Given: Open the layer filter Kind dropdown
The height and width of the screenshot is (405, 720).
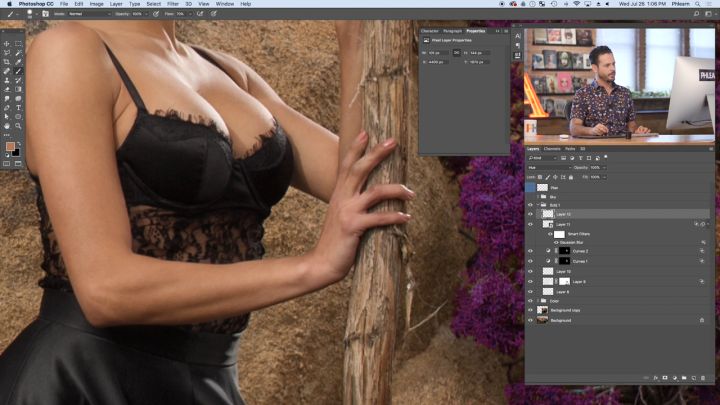Looking at the screenshot, I should 542,158.
